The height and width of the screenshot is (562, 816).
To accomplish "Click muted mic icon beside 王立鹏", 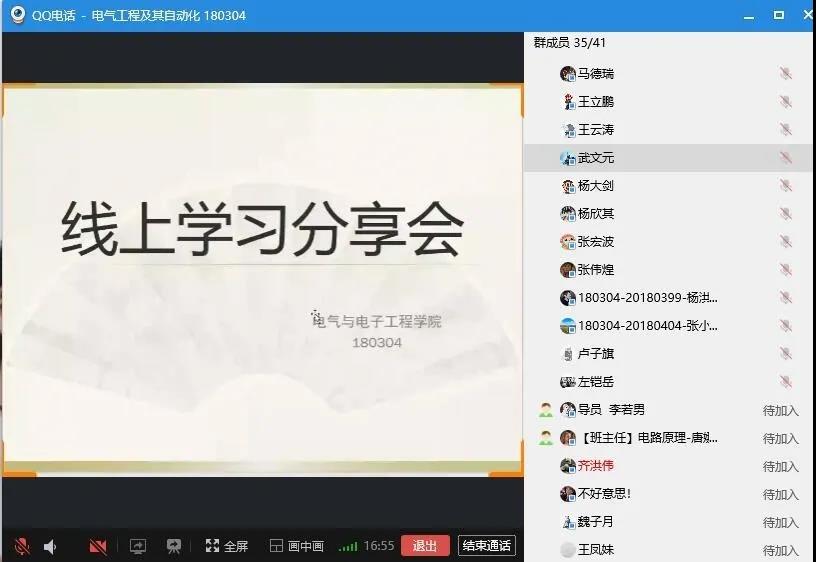I will 785,102.
